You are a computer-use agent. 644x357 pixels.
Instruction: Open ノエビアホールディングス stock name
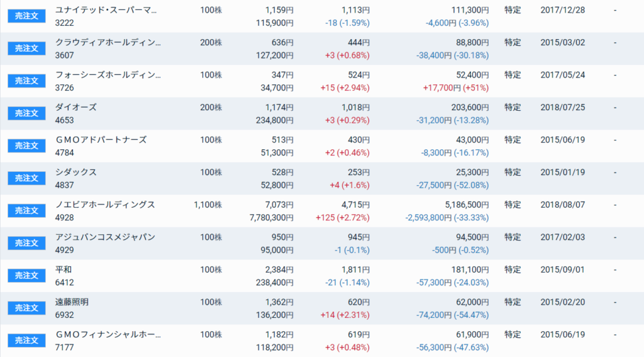(105, 205)
